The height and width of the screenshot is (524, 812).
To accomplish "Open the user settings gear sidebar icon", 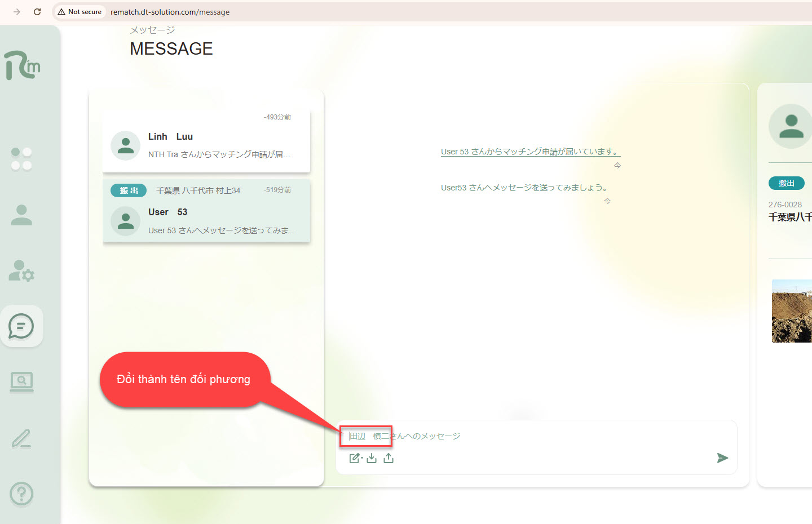I will 21,271.
